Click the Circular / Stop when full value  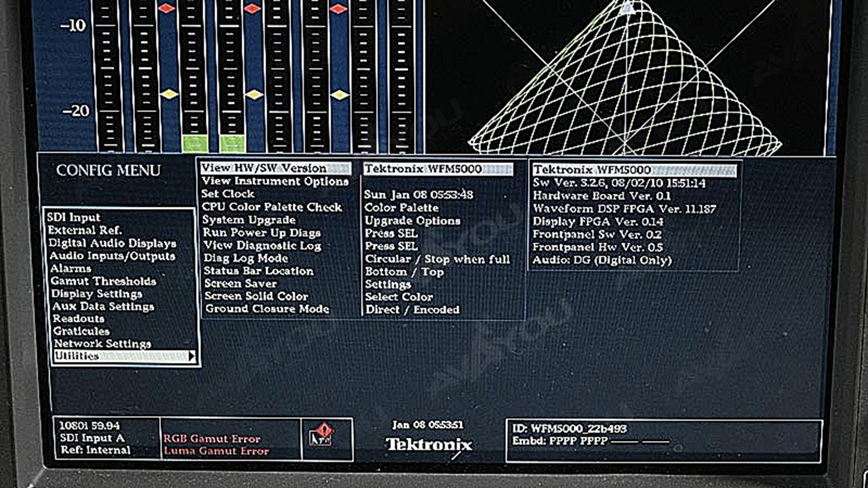click(438, 259)
